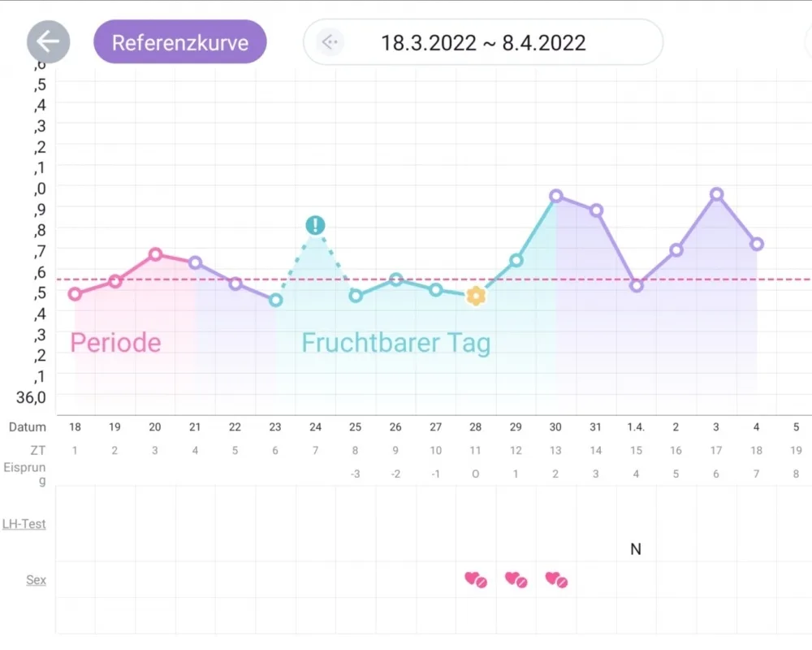
Task: Click Eisprung offset 8 value
Action: point(797,474)
